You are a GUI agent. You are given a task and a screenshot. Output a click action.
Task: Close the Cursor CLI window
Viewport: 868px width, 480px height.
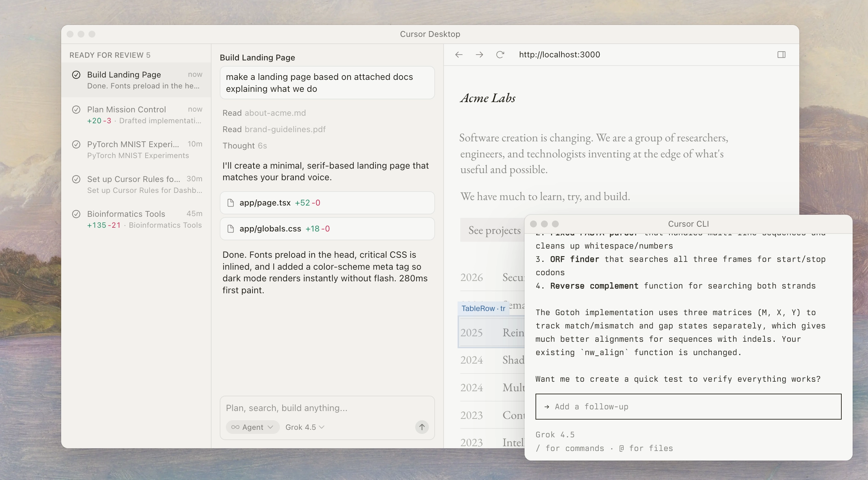[533, 224]
